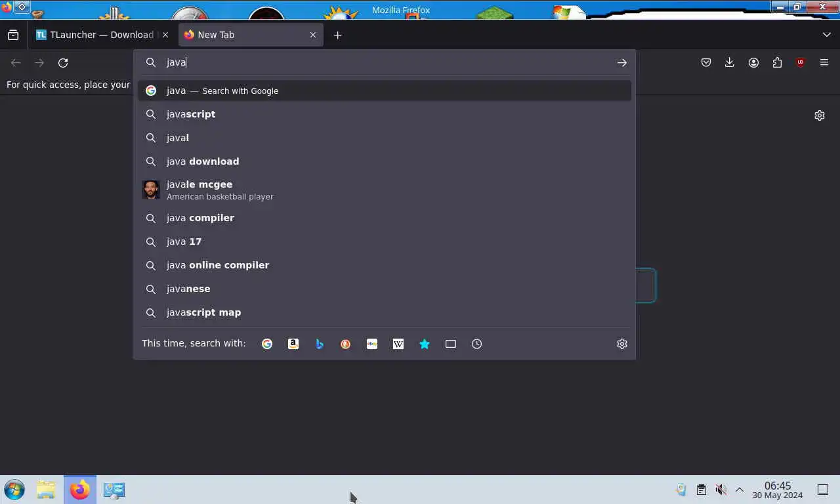Search bookmarks with star icon
The width and height of the screenshot is (840, 504).
tap(425, 344)
